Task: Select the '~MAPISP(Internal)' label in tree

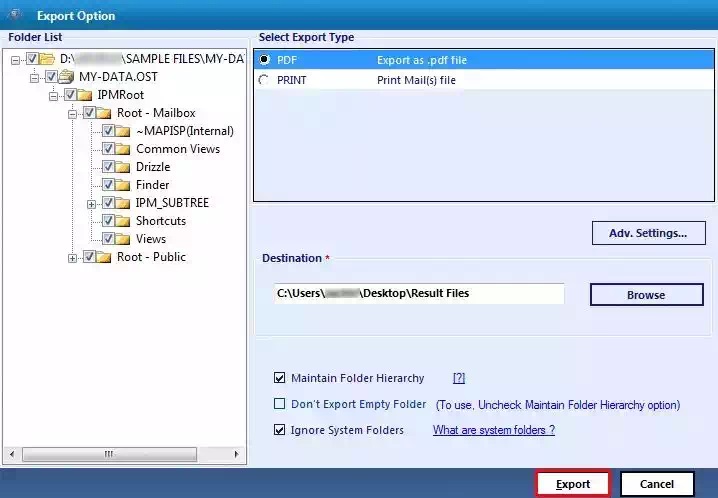Action: point(185,131)
